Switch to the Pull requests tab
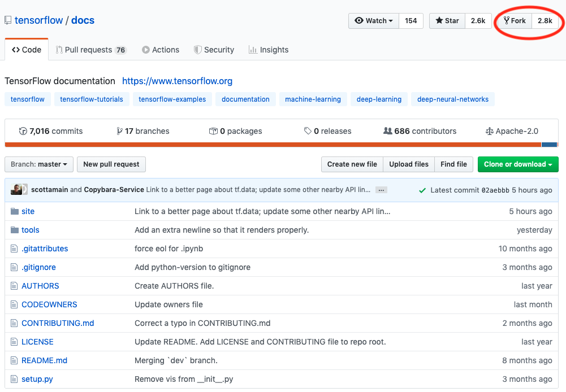566x392 pixels. pyautogui.click(x=90, y=50)
